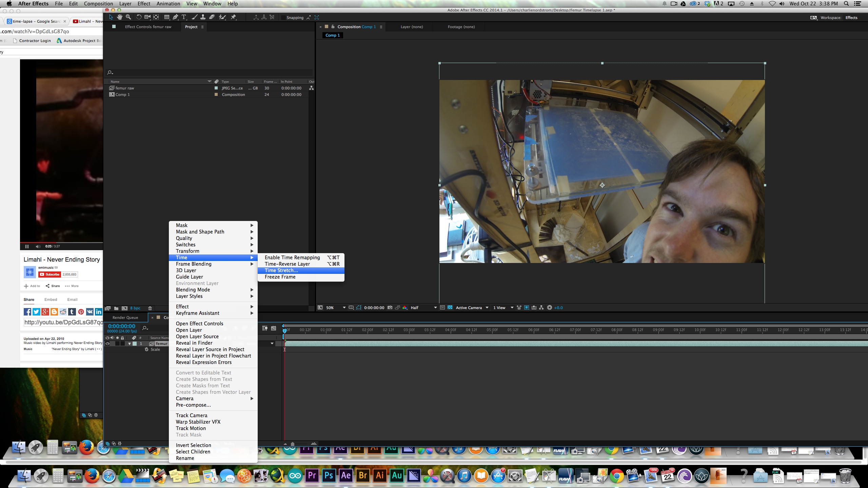Viewport: 868px width, 488px height.
Task: Toggle the Snapping checkbox
Action: (x=283, y=18)
